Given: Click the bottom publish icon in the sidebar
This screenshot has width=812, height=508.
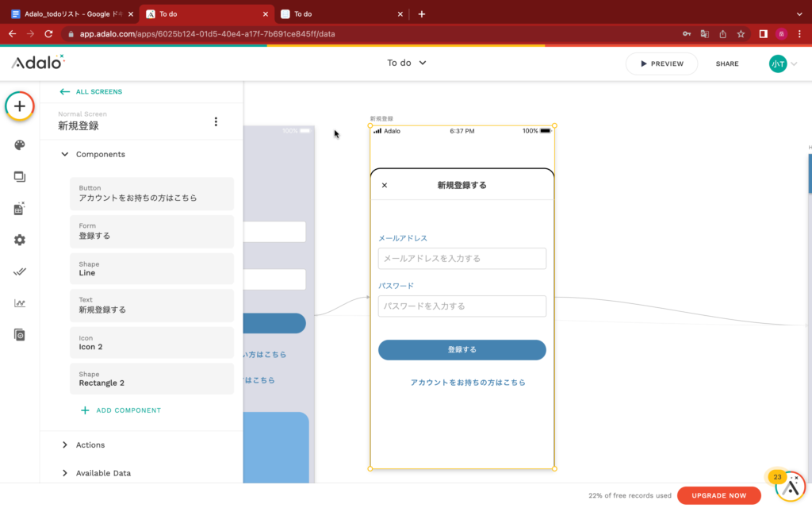Looking at the screenshot, I should tap(19, 334).
